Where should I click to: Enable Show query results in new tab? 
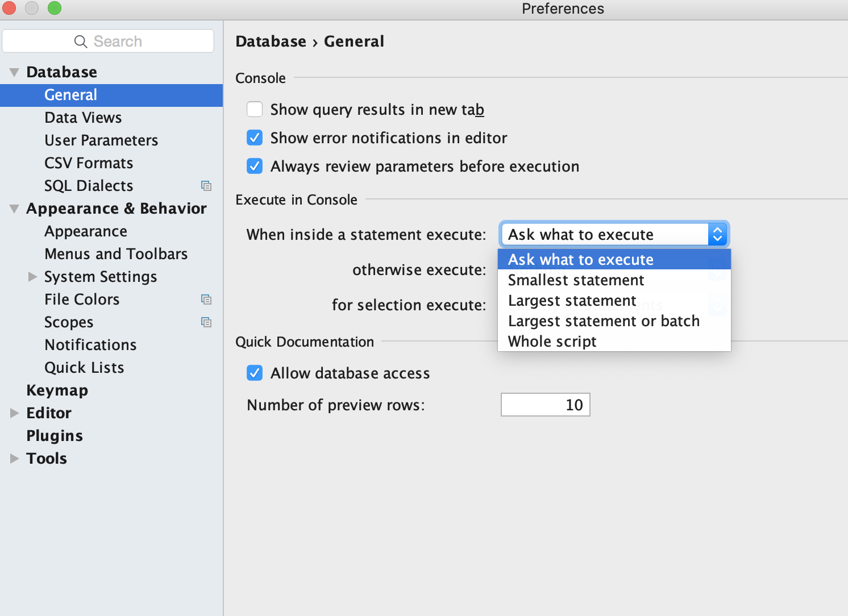255,109
